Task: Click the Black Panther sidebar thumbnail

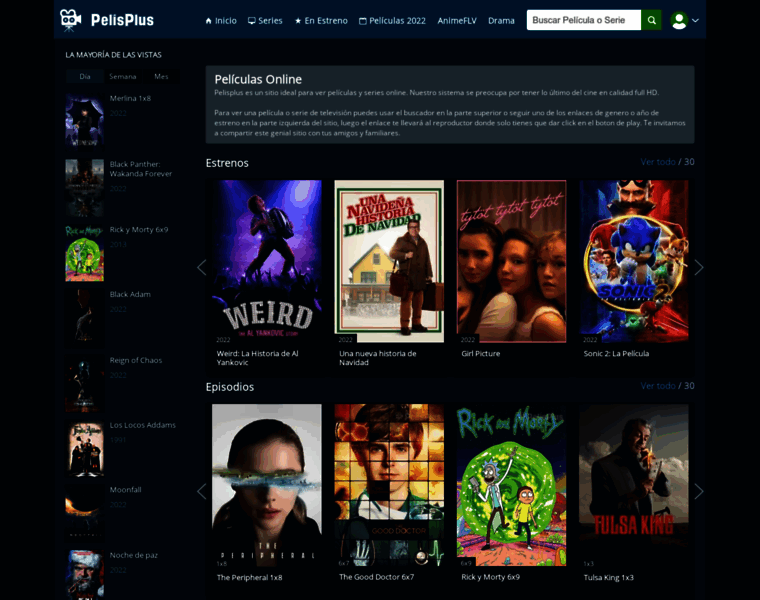Action: 85,188
